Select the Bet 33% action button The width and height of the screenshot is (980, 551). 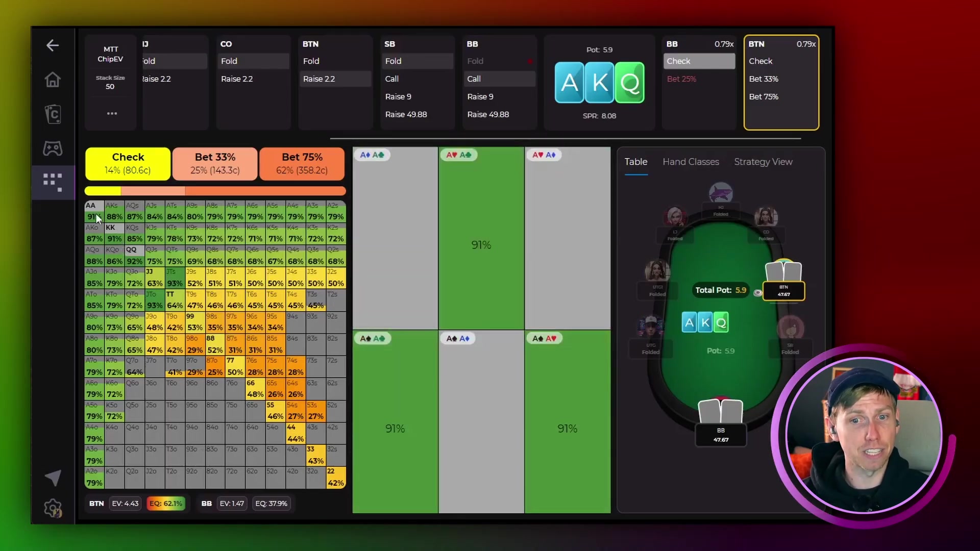pos(215,164)
